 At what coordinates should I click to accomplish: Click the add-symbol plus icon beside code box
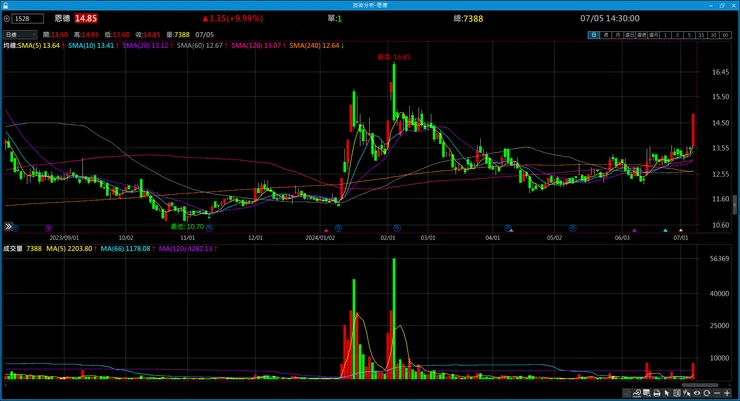7,18
